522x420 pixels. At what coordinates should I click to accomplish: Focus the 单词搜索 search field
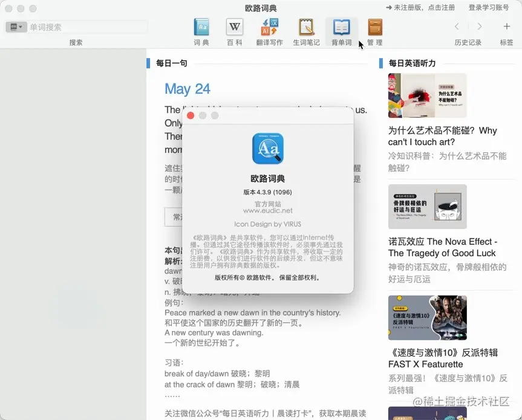coord(88,27)
